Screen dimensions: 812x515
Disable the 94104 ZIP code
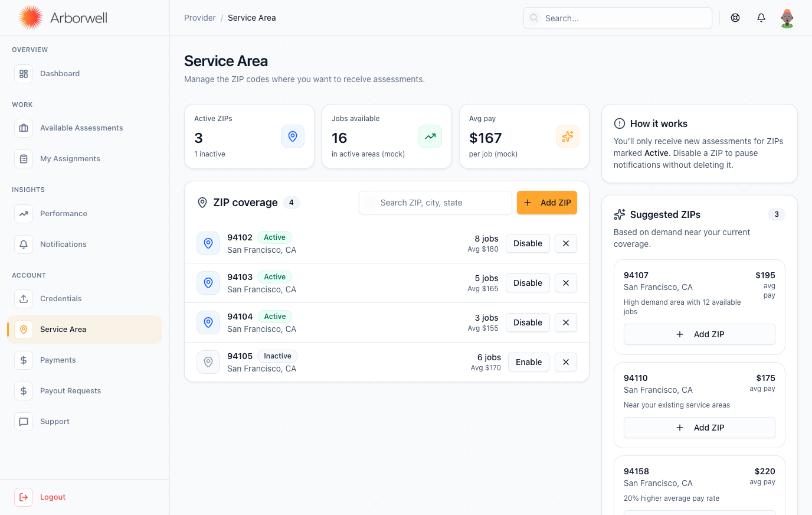coord(528,322)
